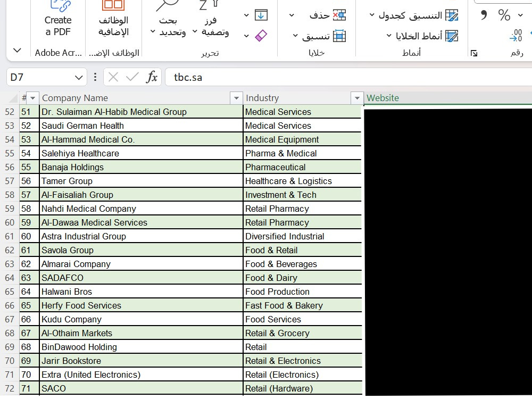The image size is (532, 399).
Task: Select the Website column header
Action: (x=448, y=98)
